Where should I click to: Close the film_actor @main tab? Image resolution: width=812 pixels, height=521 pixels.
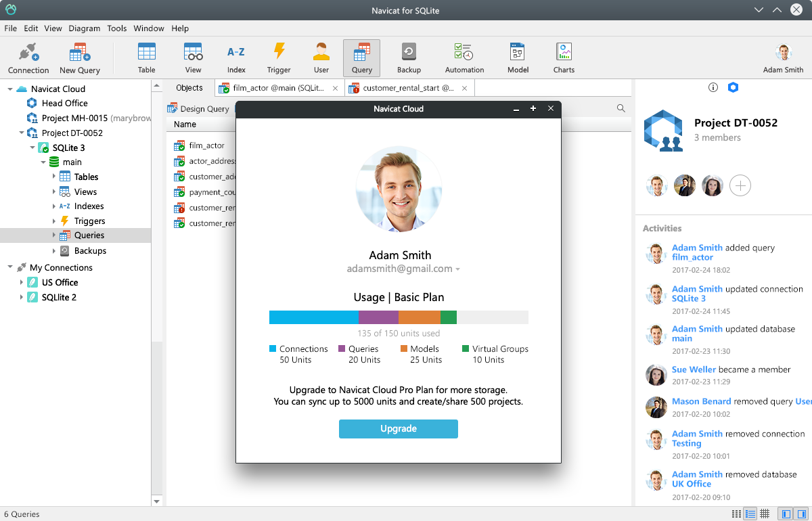[x=335, y=88]
